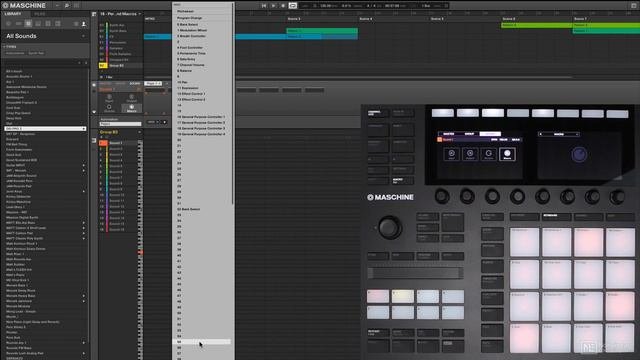
Task: Switch control area to SOUND tab
Action: click(135, 83)
